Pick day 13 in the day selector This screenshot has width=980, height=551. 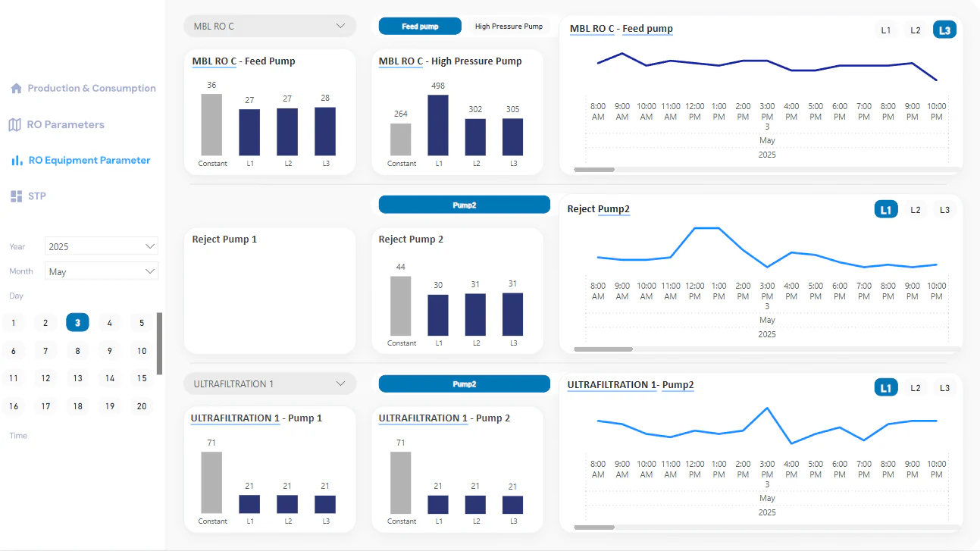pyautogui.click(x=77, y=378)
